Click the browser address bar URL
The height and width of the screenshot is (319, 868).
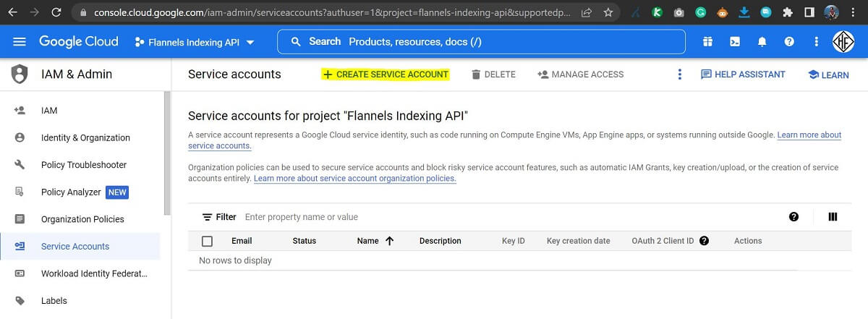tap(332, 12)
